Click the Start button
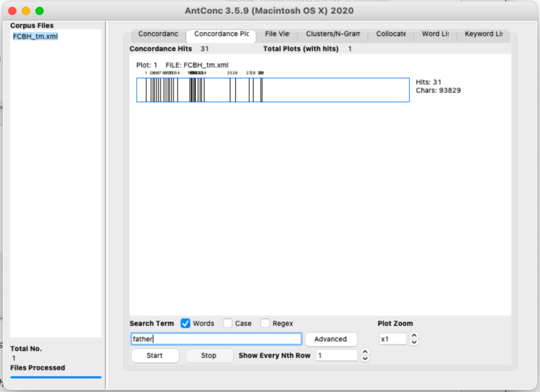The image size is (540, 392). point(155,356)
